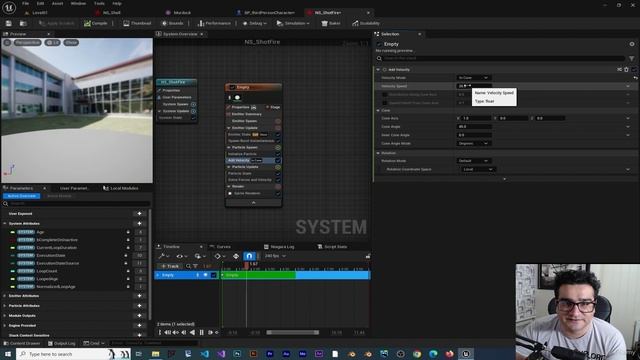Click the Inner Cone Angle value field
Image resolution: width=640 pixels, height=360 pixels.
pyautogui.click(x=473, y=135)
